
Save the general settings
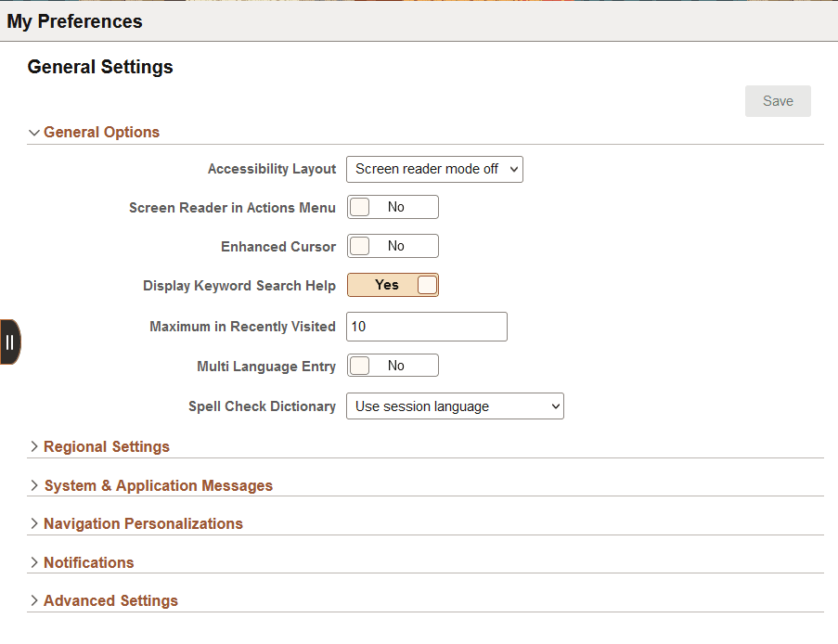[x=778, y=100]
